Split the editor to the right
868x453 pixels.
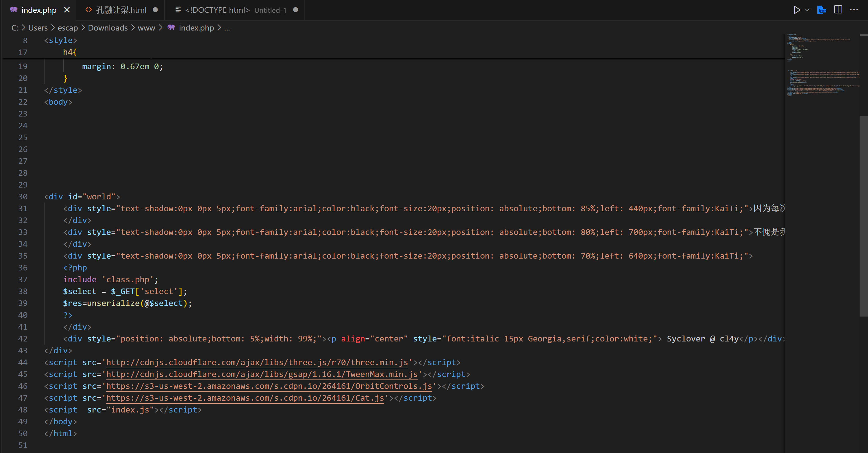pos(838,10)
